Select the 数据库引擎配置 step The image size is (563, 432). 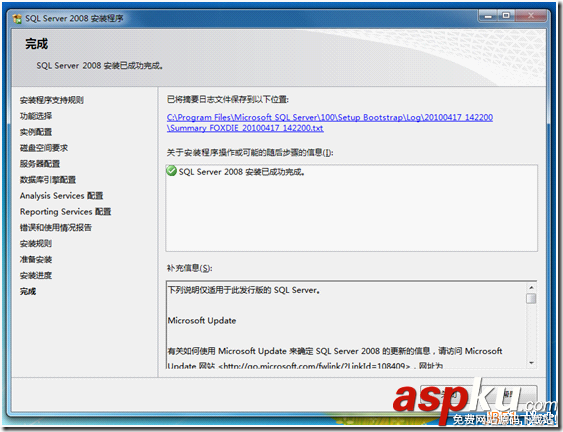(48, 180)
